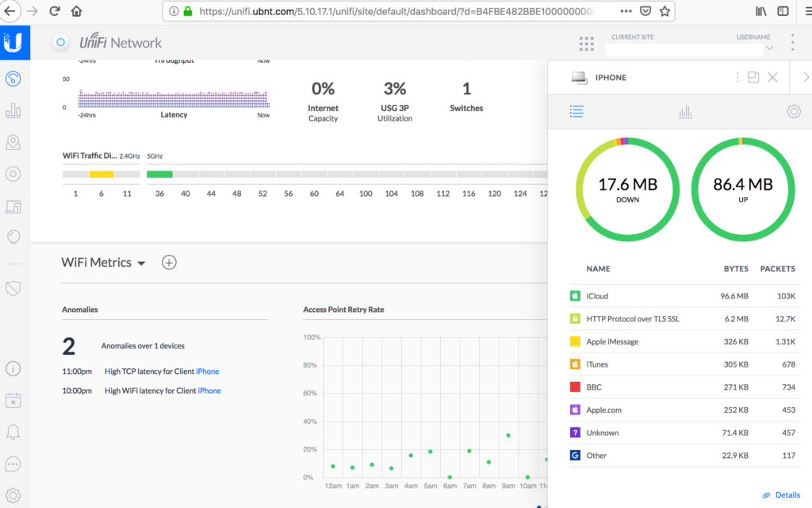Expand the WiFi Metrics dropdown

(141, 264)
